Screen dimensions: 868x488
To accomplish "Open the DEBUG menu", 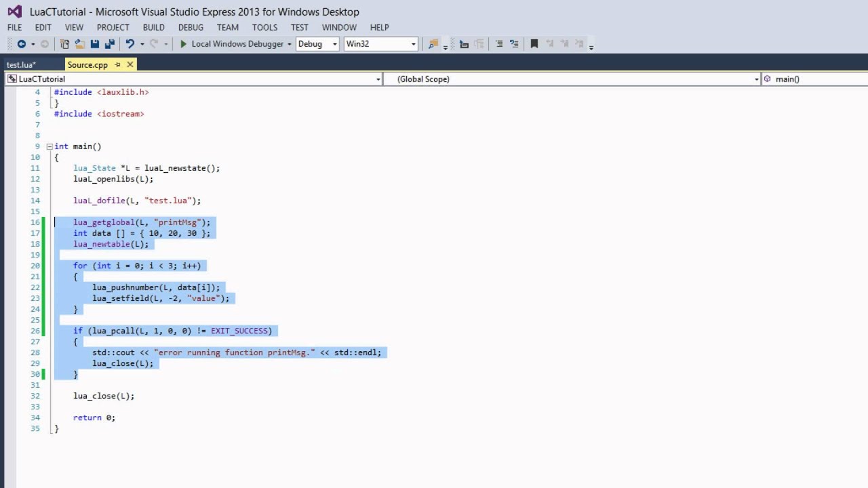I will tap(191, 27).
